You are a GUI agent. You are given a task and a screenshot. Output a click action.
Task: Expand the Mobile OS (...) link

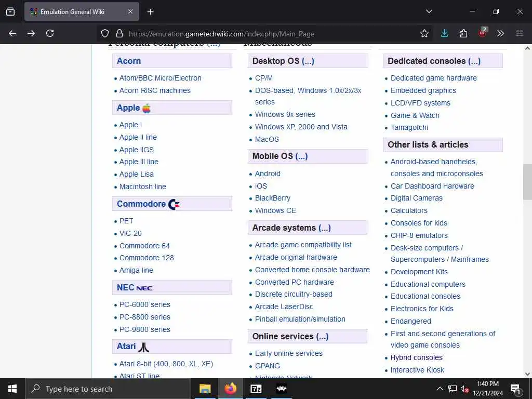(x=301, y=156)
